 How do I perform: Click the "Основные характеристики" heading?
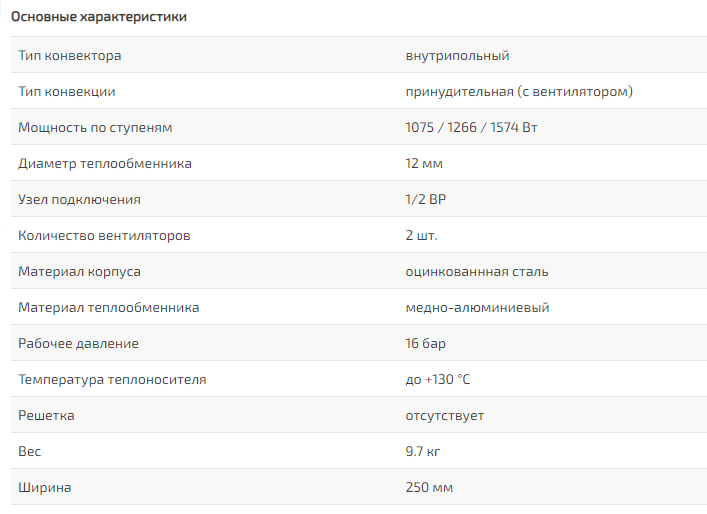(98, 17)
